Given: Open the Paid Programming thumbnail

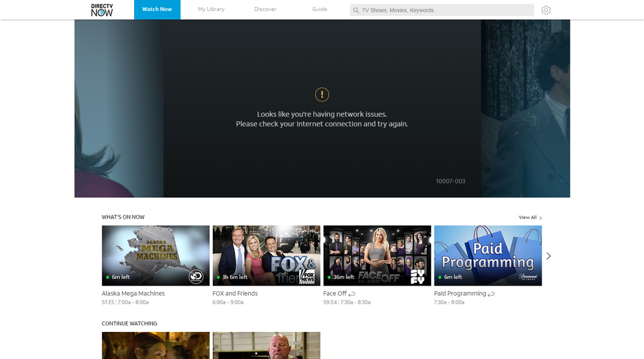Looking at the screenshot, I should click(x=488, y=255).
